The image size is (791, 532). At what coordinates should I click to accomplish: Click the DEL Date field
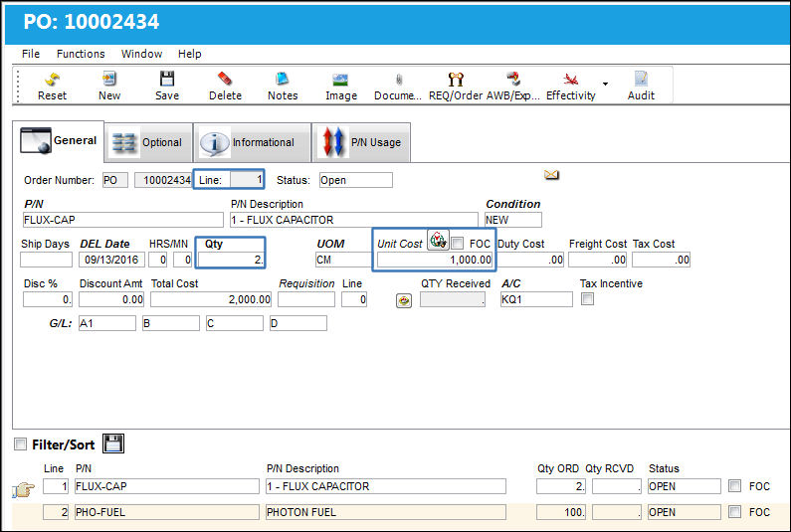[x=112, y=260]
